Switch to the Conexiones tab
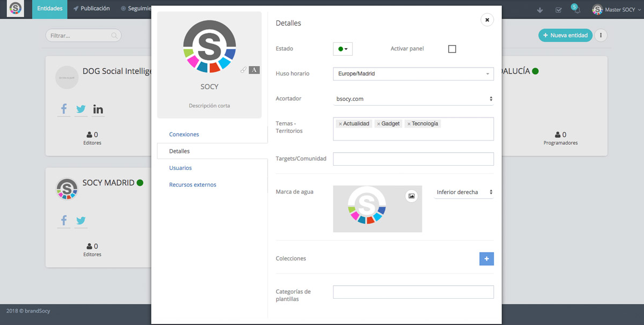 tap(184, 135)
